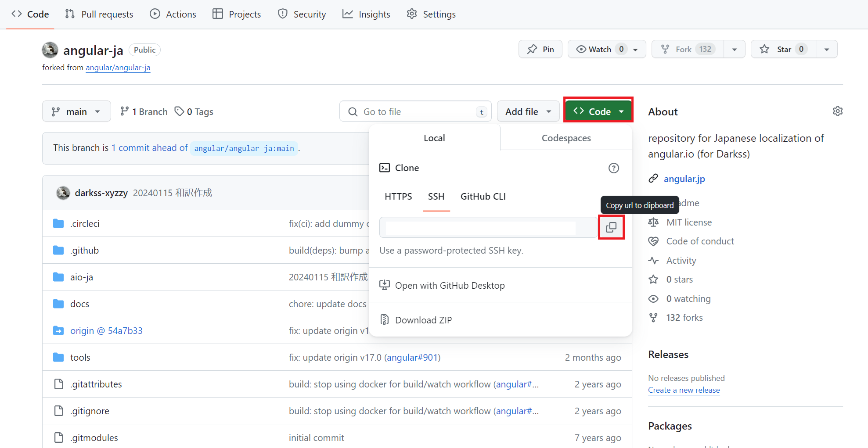Select the Local tab
868x448 pixels.
coord(434,138)
